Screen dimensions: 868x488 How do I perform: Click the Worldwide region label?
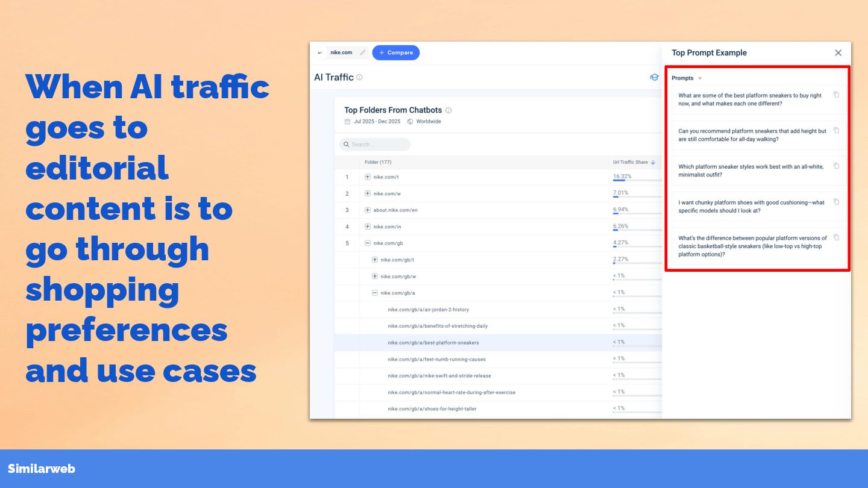(x=429, y=122)
